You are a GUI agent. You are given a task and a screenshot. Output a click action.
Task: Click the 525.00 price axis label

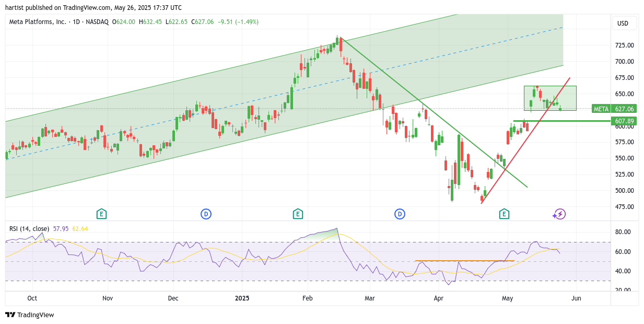[624, 175]
